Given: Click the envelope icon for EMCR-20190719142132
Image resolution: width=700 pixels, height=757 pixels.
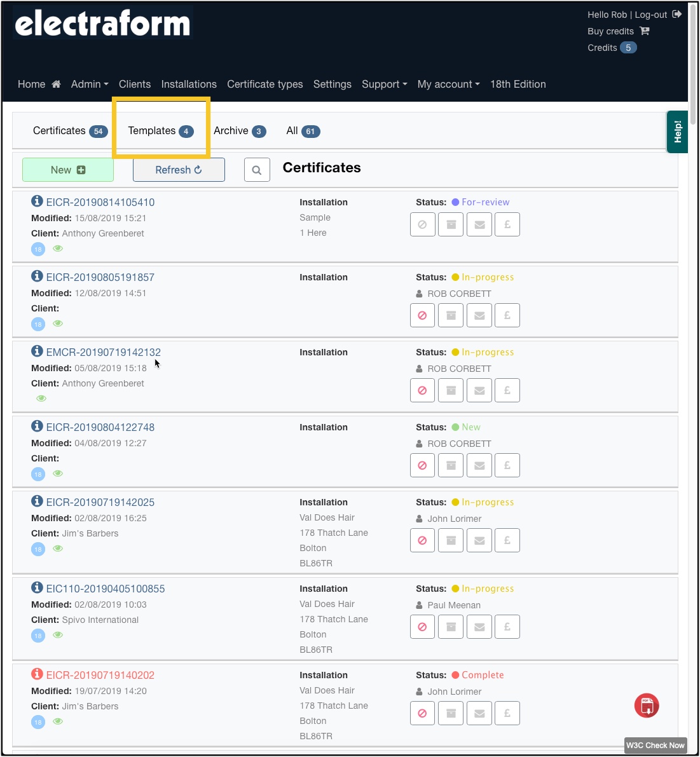Looking at the screenshot, I should [x=479, y=390].
